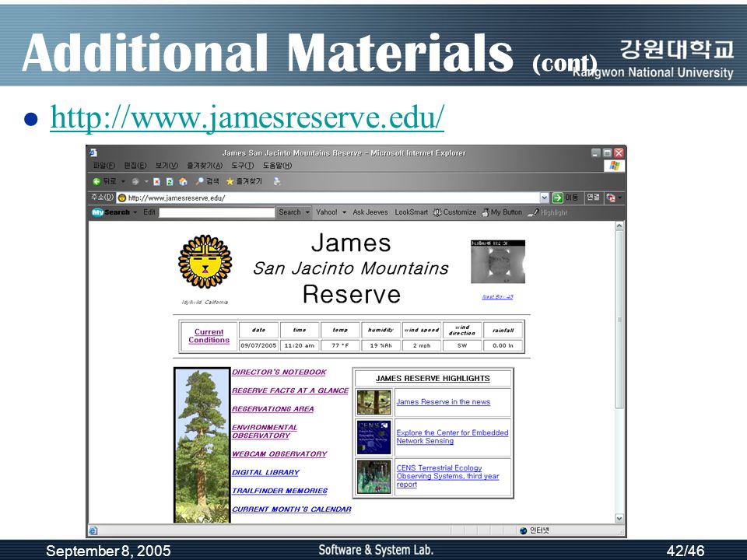Screen dimensions: 747x560
Task: Click the nest box webcam thumbnail
Action: (x=498, y=262)
